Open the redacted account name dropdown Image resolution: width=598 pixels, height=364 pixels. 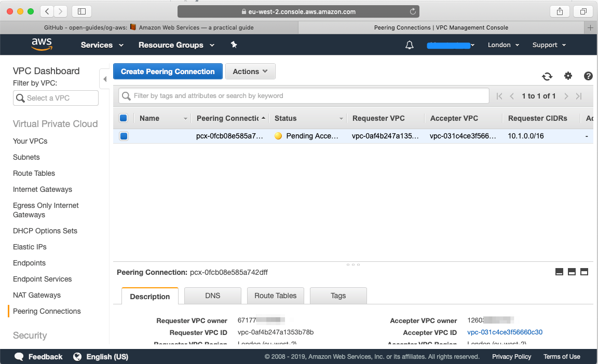pos(451,45)
